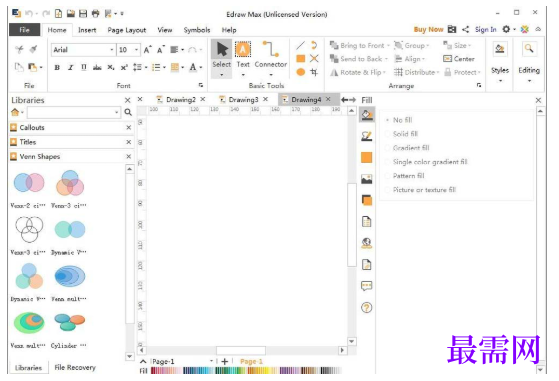Click the library search input field
The width and height of the screenshot is (559, 381).
point(73,112)
